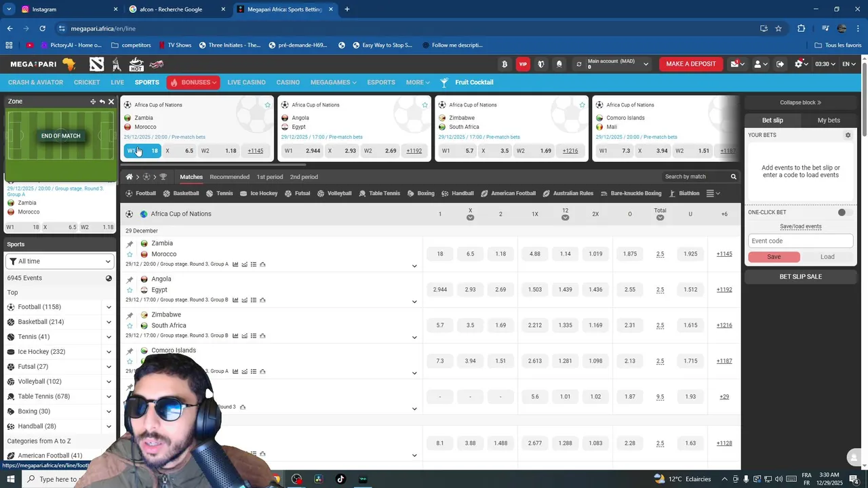Click the search magnifier icon
The width and height of the screenshot is (868, 488).
[x=733, y=177]
